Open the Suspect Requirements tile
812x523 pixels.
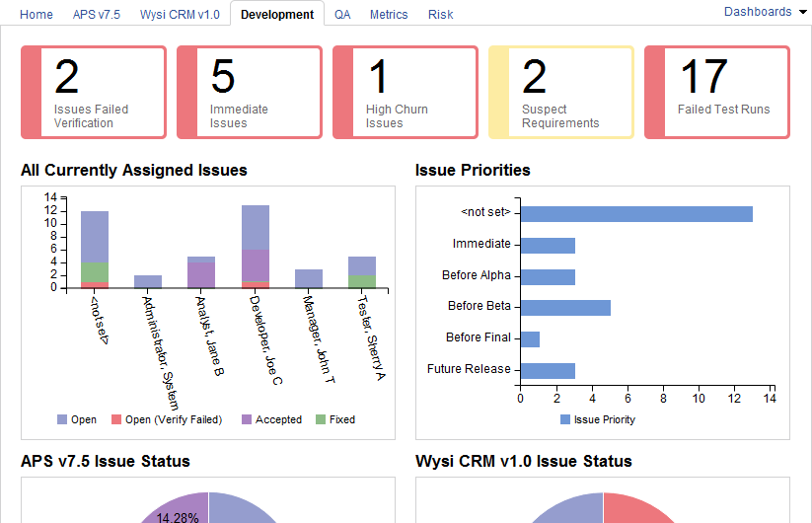tap(561, 92)
